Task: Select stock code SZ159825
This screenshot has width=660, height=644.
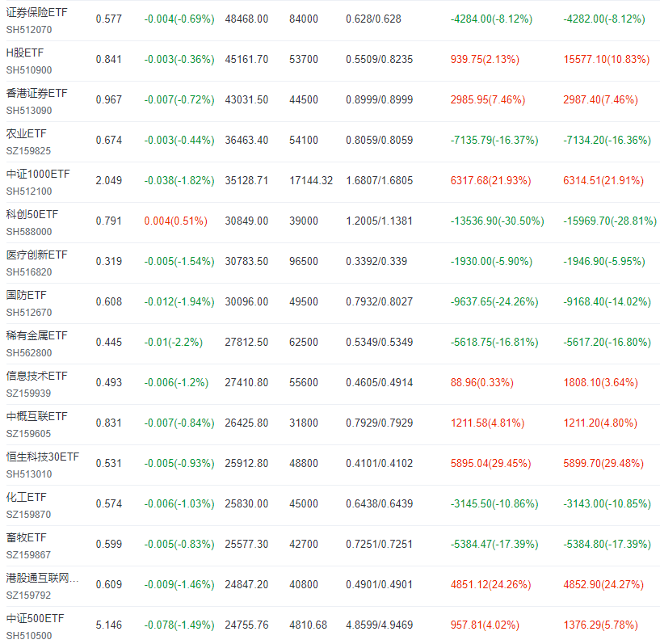Action: click(x=28, y=151)
